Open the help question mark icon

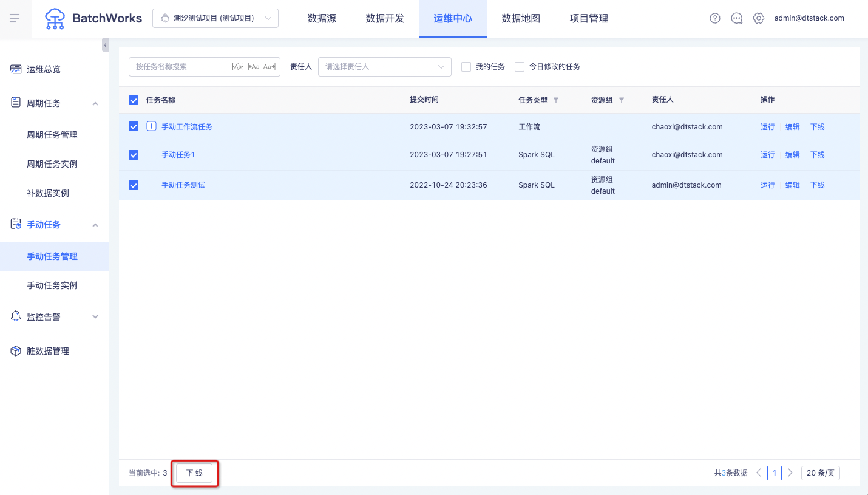tap(715, 18)
